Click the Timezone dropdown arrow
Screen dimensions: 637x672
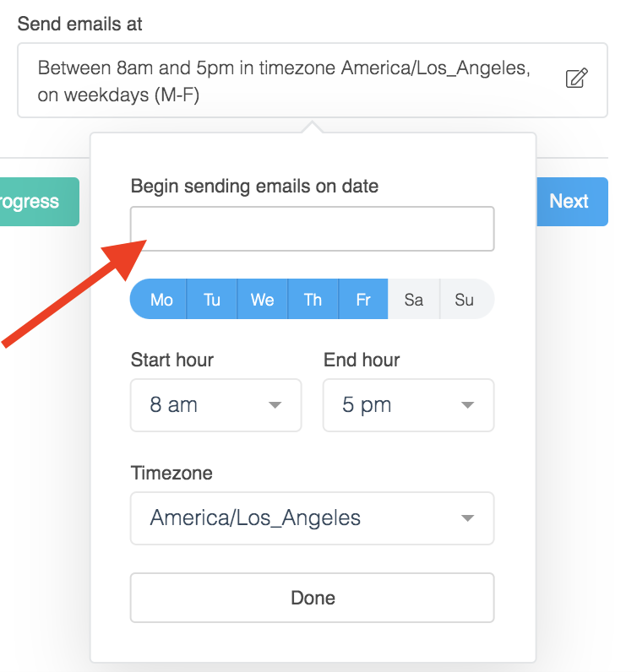tap(467, 518)
